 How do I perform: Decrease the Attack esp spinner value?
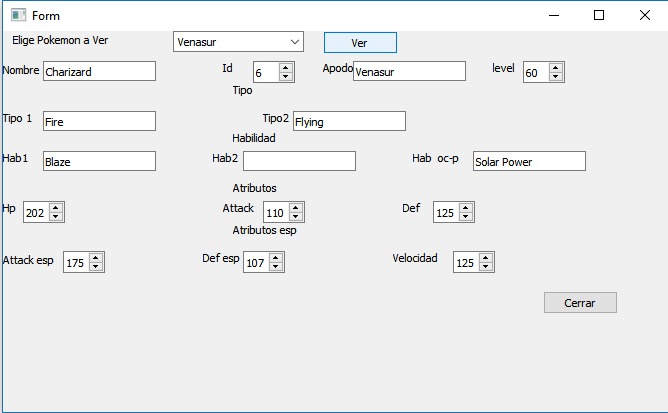click(96, 267)
